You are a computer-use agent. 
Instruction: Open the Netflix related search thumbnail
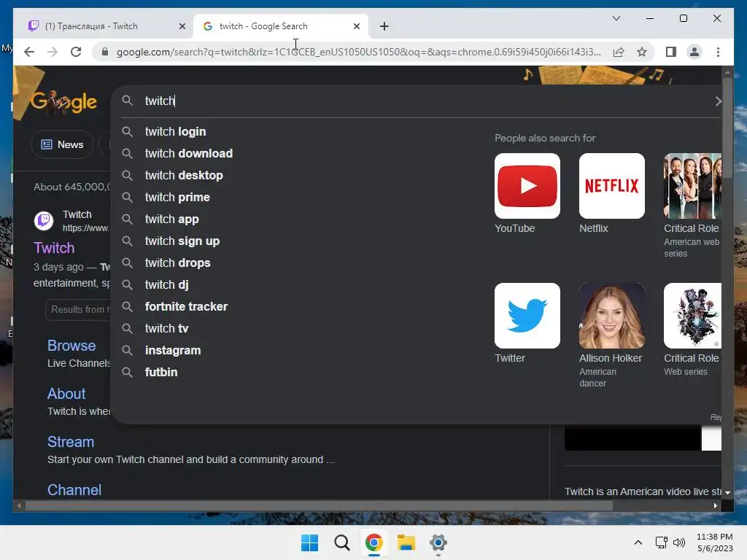click(612, 186)
